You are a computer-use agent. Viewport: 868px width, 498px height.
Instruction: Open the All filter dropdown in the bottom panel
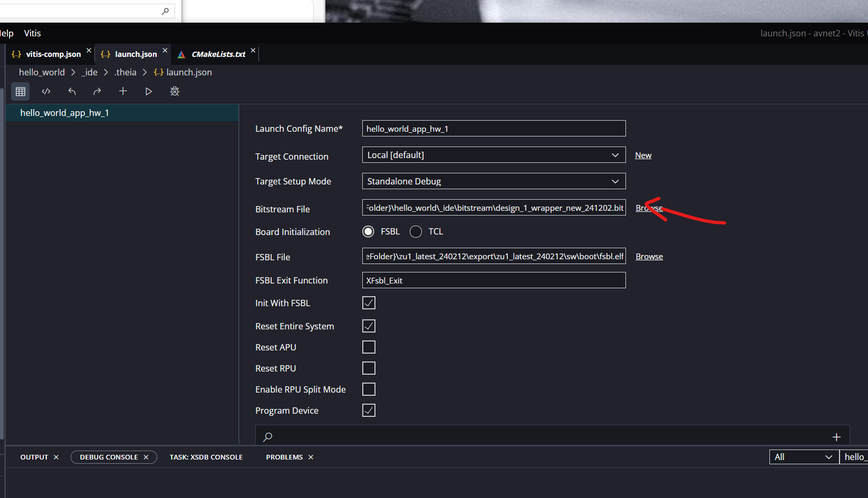[803, 457]
